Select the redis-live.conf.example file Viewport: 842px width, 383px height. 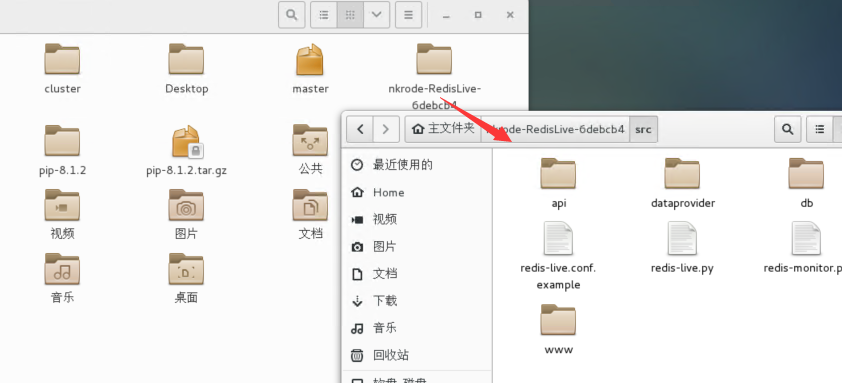pyautogui.click(x=558, y=239)
